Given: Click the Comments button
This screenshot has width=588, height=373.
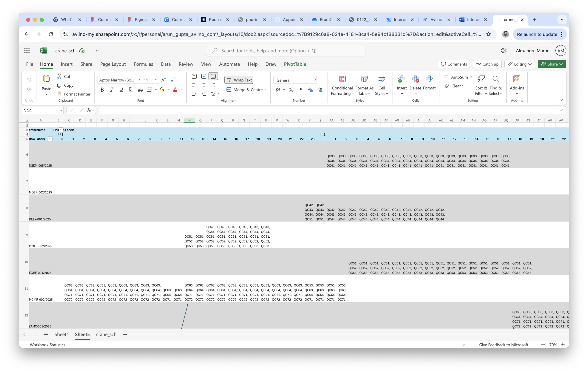Looking at the screenshot, I should pyautogui.click(x=454, y=64).
